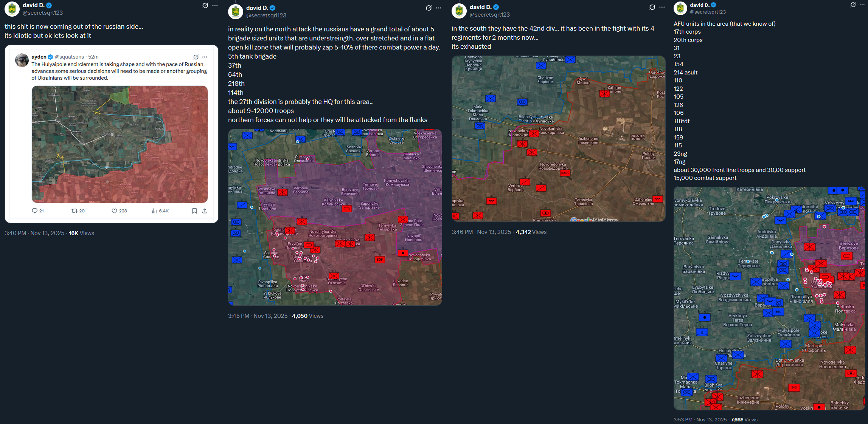Open more menu on north attack tweet

pyautogui.click(x=438, y=8)
